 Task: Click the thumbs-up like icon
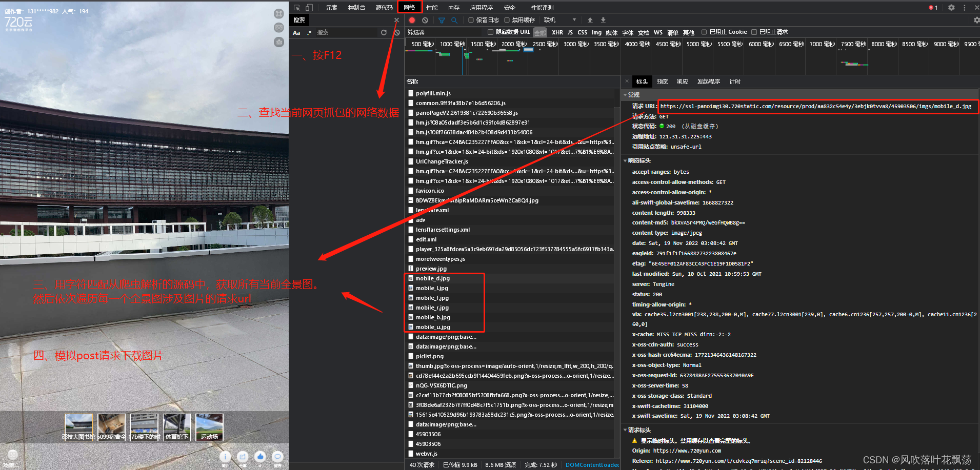[x=260, y=457]
